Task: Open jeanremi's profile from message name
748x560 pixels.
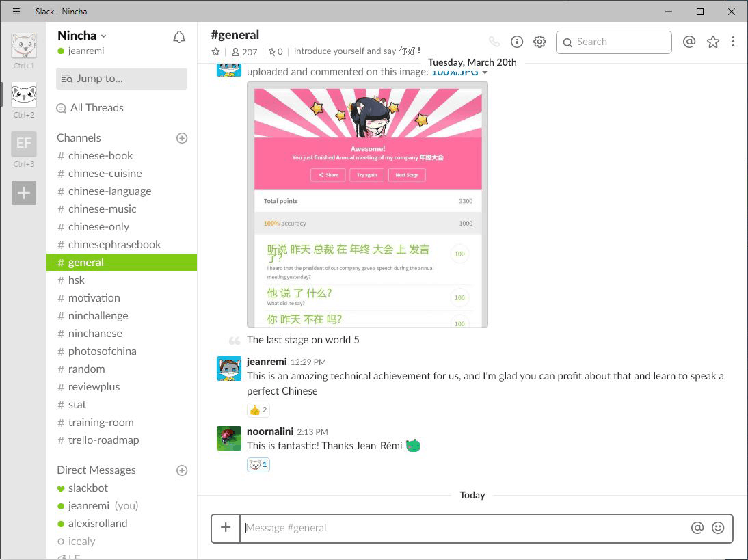Action: 267,362
